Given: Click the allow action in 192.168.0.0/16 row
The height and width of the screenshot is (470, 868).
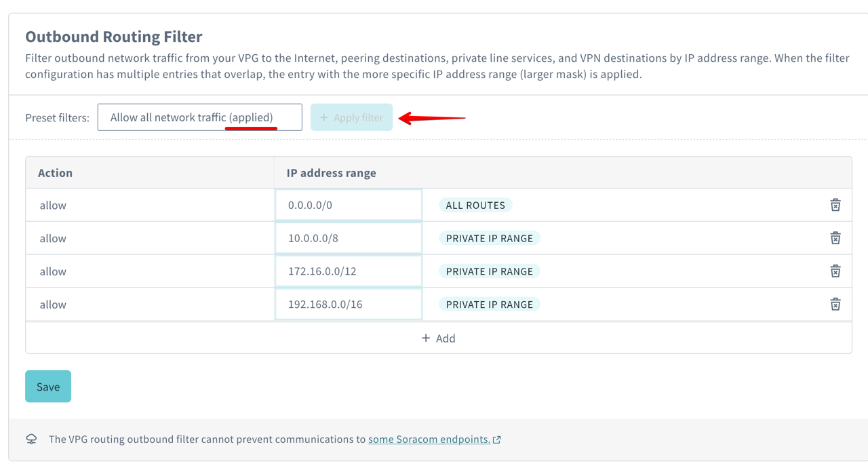Looking at the screenshot, I should coord(53,304).
